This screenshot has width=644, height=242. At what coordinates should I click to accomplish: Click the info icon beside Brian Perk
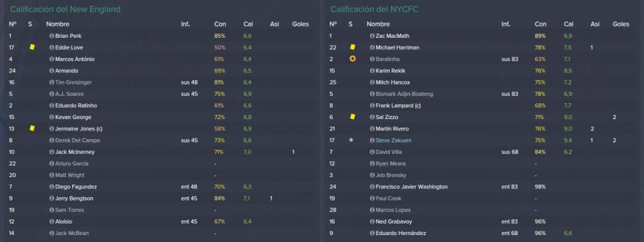point(52,36)
